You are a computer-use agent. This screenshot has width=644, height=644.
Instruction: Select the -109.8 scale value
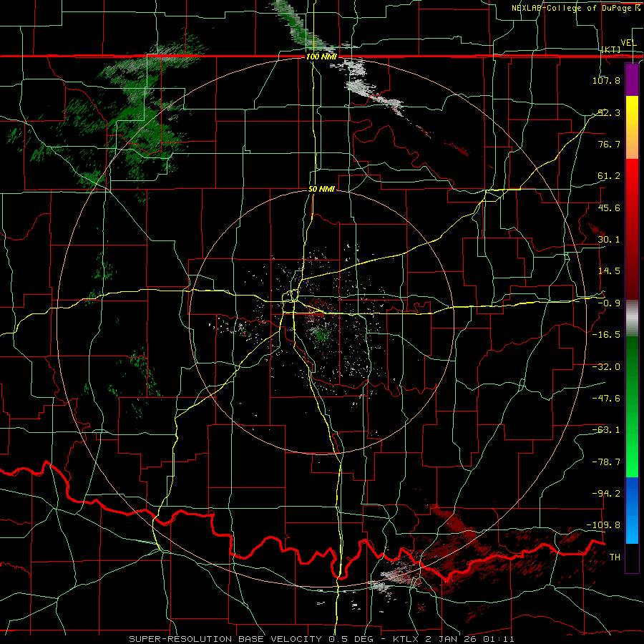tap(604, 525)
